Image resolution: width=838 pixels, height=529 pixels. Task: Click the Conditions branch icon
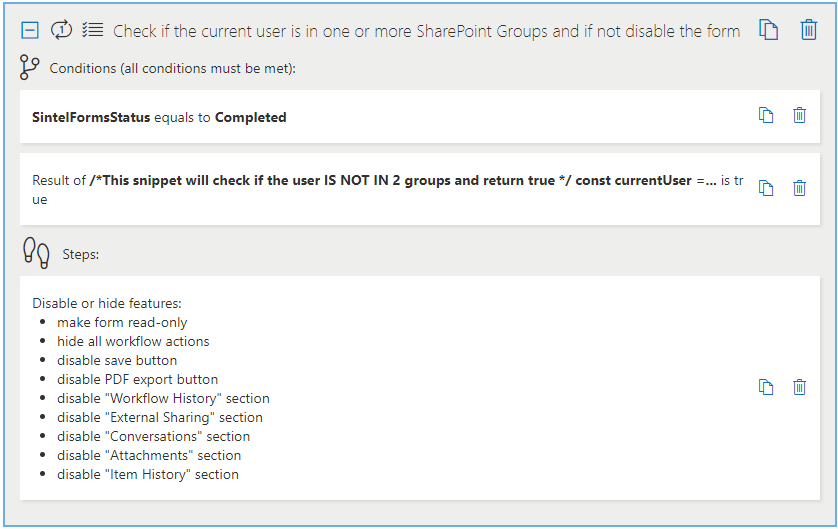[30, 68]
